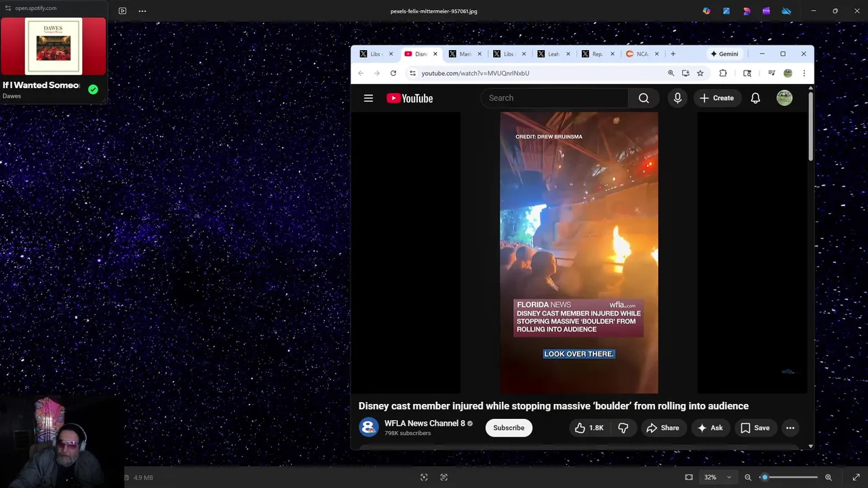Click the green saved checkmark in Spotify miniplayer
The height and width of the screenshot is (488, 868).
click(x=93, y=89)
